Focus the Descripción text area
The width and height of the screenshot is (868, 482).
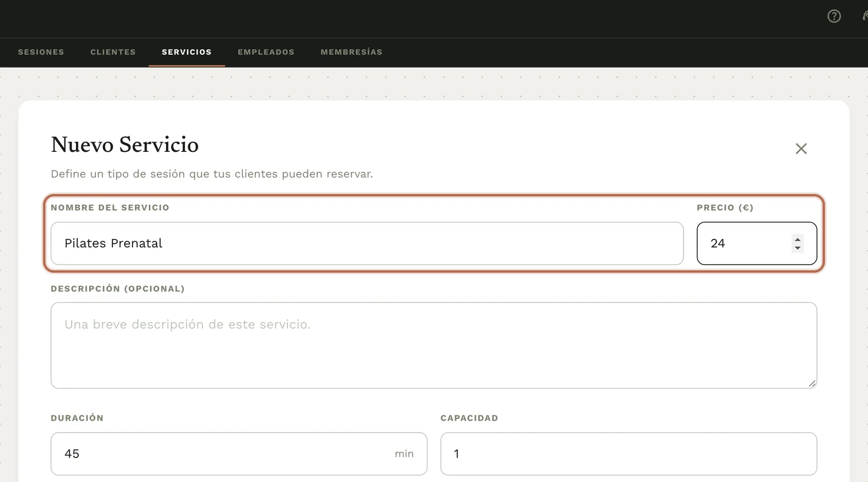434,345
